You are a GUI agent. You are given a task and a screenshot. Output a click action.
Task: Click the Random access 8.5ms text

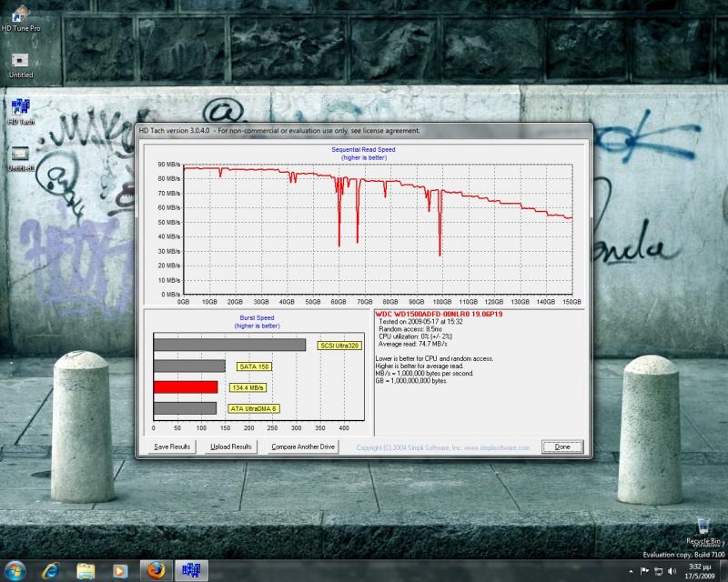[x=410, y=329]
